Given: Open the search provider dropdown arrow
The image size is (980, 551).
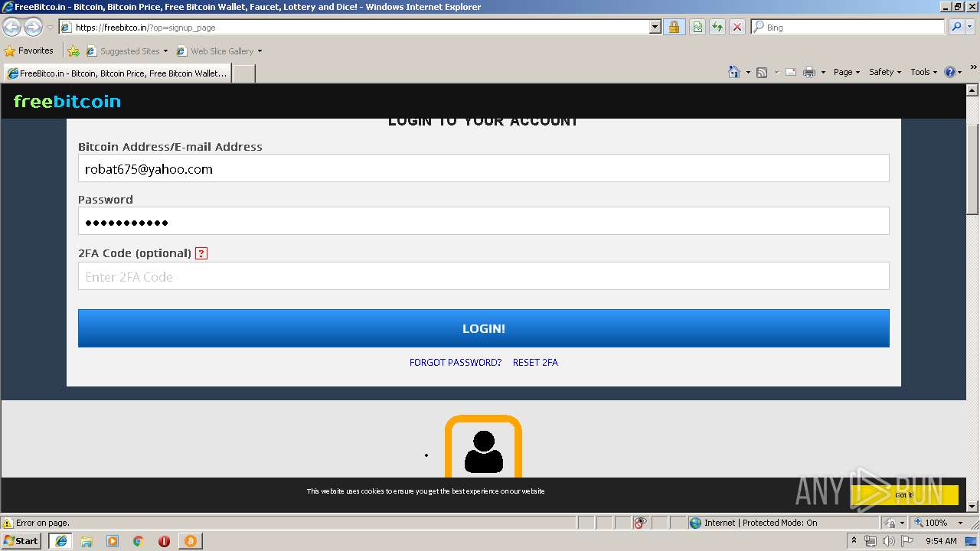Looking at the screenshot, I should pos(971,27).
